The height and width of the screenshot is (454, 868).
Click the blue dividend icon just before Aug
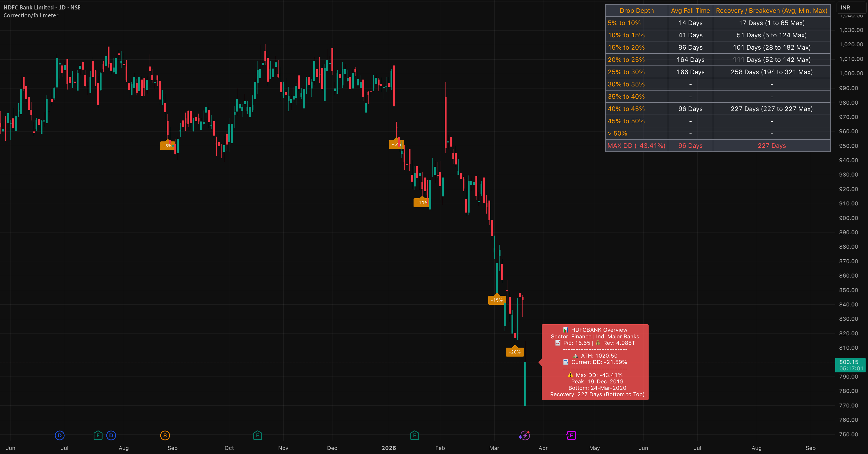111,436
